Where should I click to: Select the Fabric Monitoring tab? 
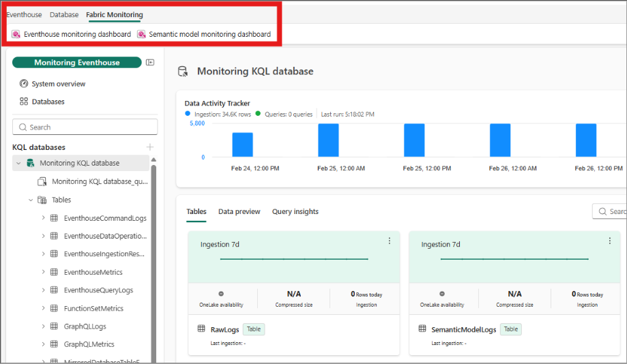(x=115, y=15)
